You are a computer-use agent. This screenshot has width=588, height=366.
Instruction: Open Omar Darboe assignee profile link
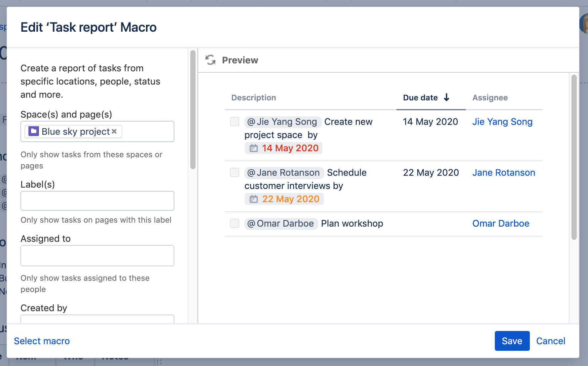[x=501, y=224]
